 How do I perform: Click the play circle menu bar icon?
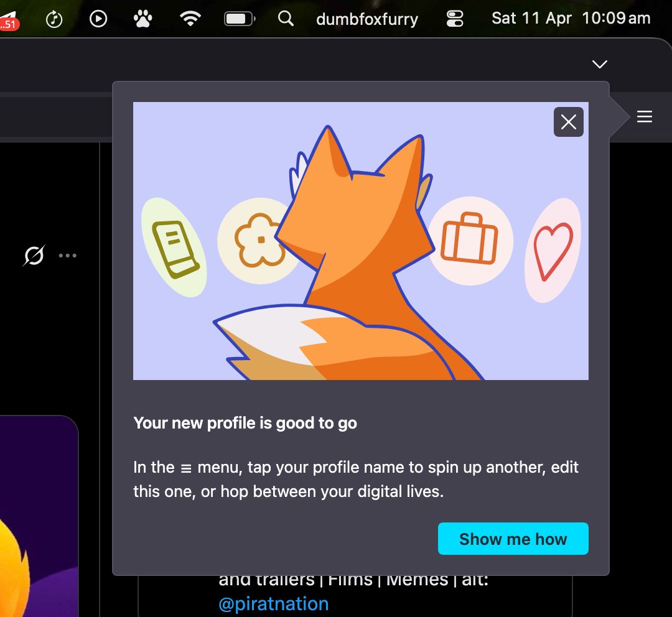click(x=98, y=19)
